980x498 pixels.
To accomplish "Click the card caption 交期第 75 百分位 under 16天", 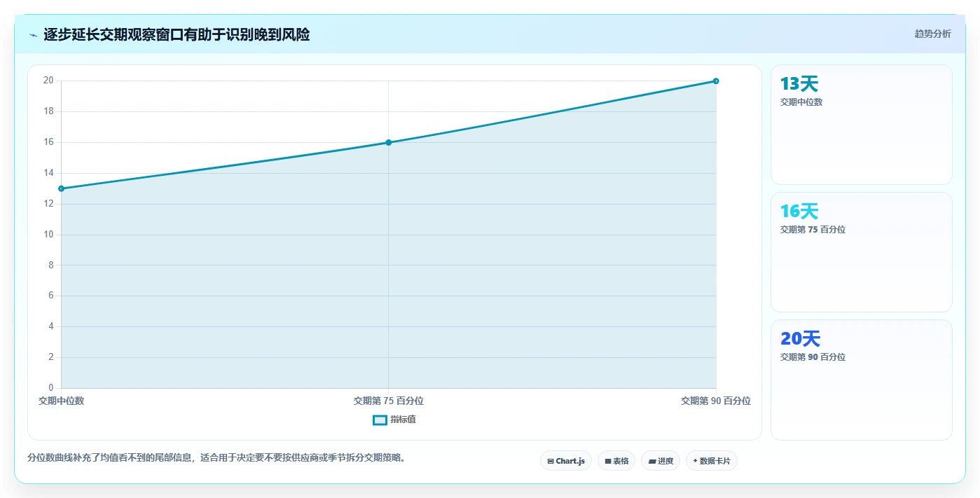I will tap(813, 230).
